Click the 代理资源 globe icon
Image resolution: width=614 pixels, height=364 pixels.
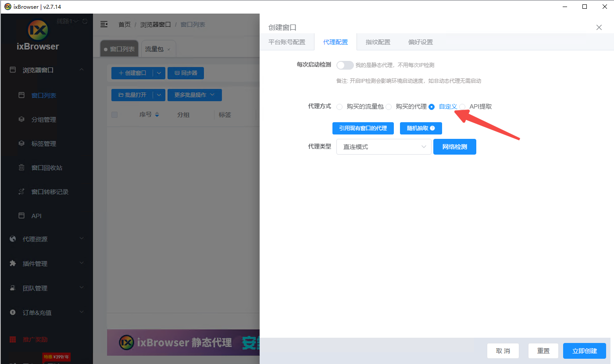[13, 239]
